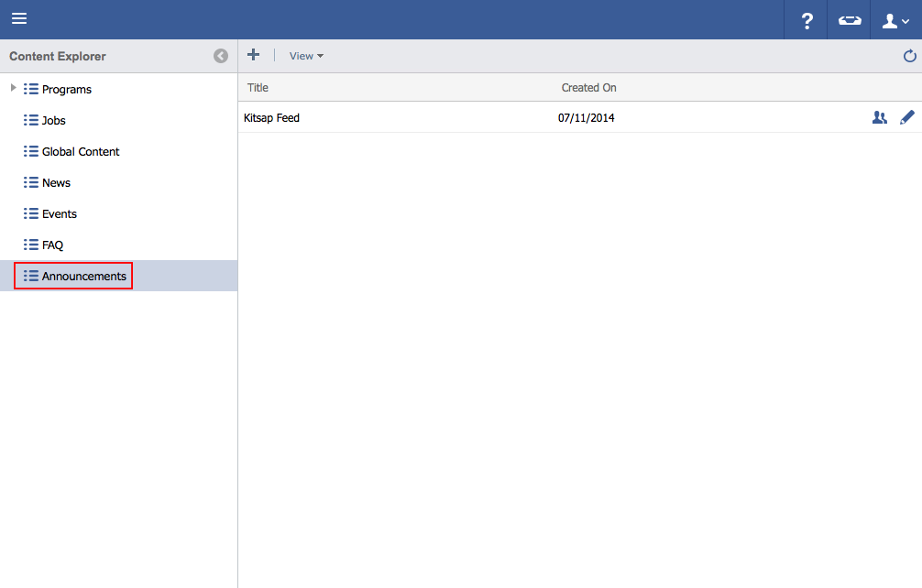Click the users icon for Kitsap Feed
922x588 pixels.
click(x=879, y=117)
